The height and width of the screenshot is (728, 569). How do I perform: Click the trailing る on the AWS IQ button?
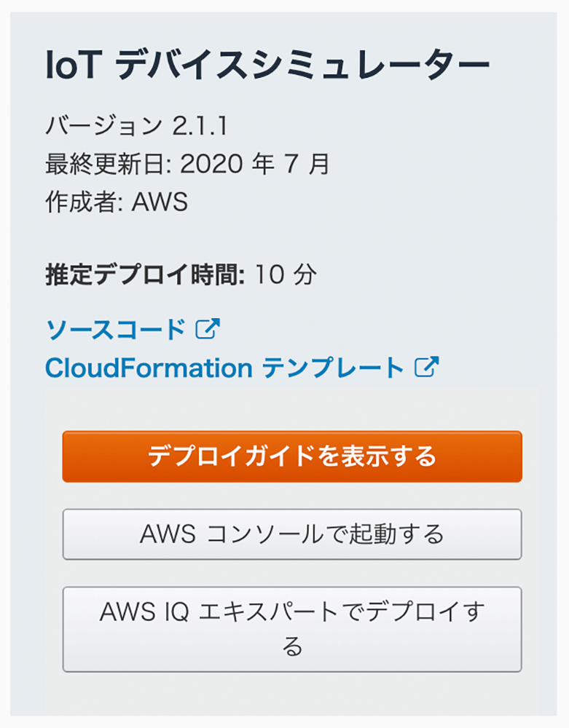[x=292, y=646]
